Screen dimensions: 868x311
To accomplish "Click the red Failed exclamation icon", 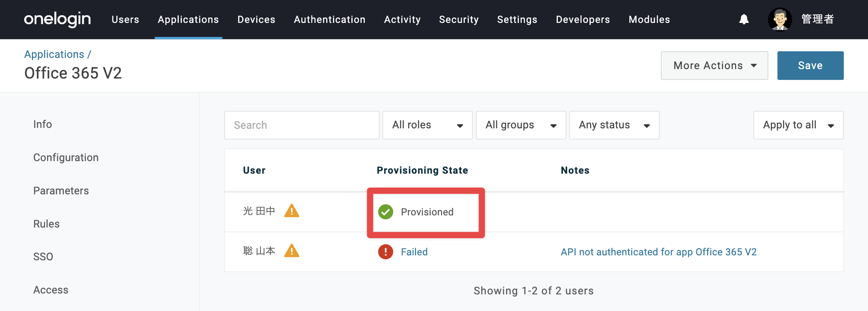I will pyautogui.click(x=385, y=252).
